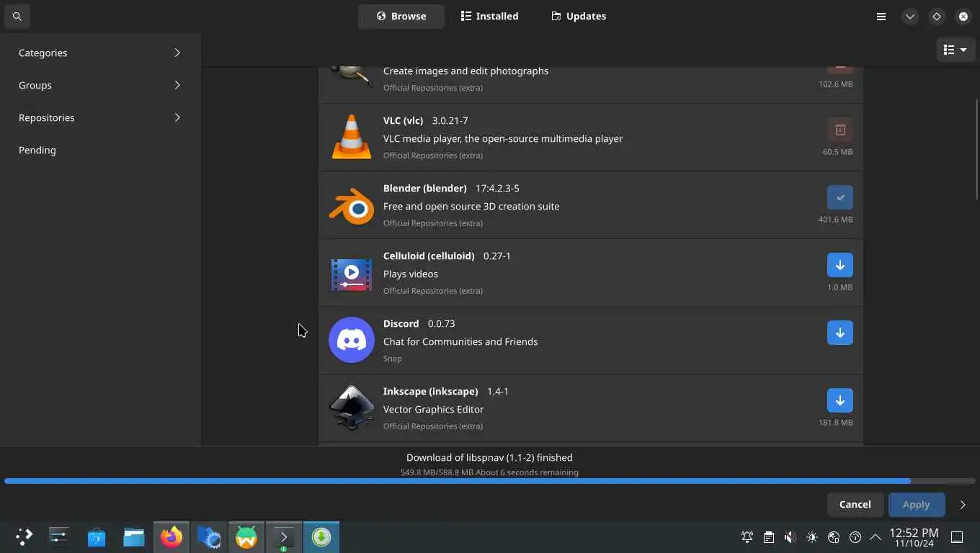Click the 'Vector Graphics Editor' description
The image size is (980, 553).
coord(433,409)
